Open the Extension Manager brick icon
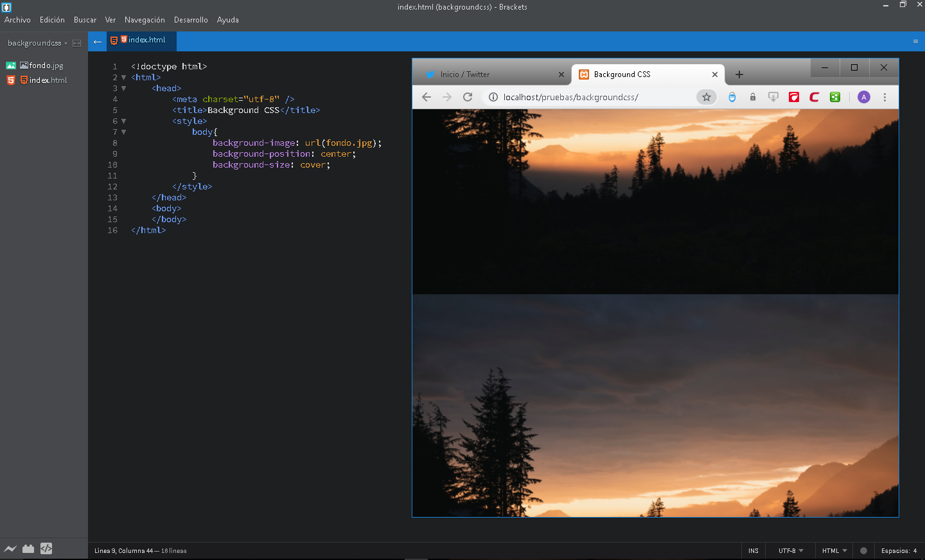This screenshot has width=925, height=560. 28,548
